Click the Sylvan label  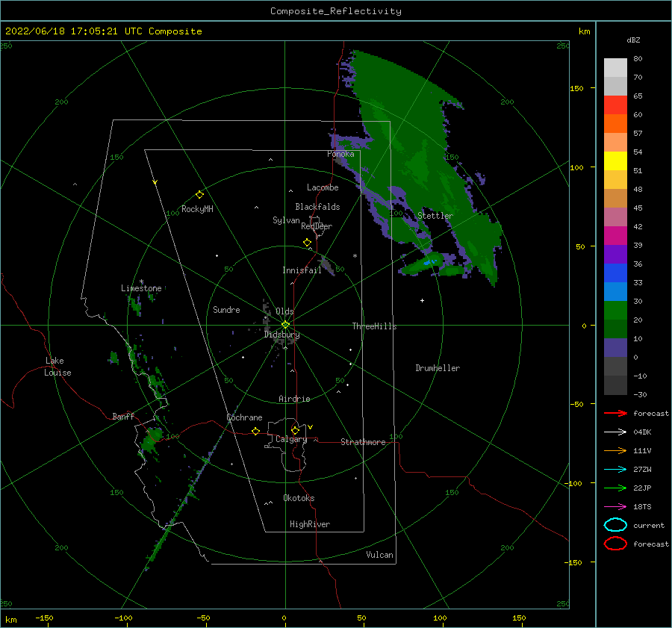tap(286, 220)
